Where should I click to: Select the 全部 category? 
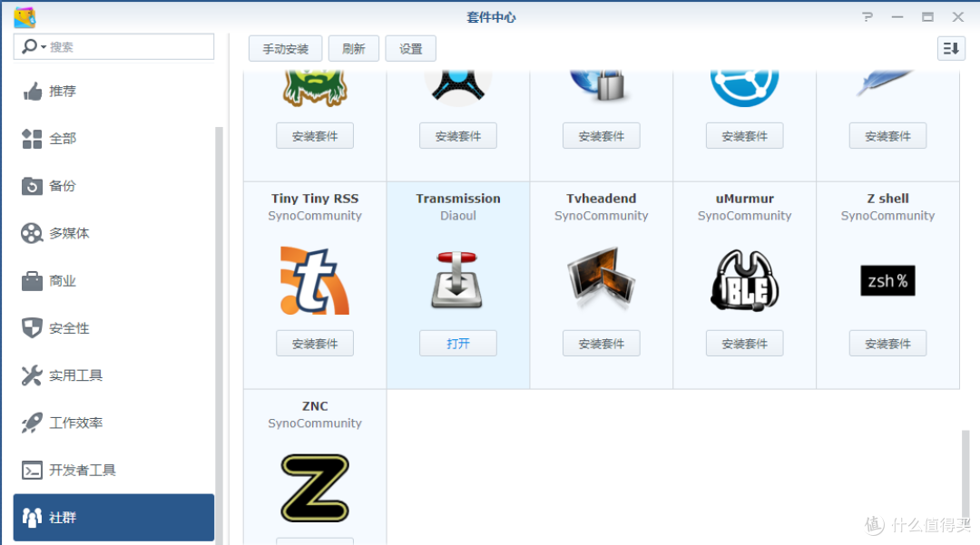113,139
